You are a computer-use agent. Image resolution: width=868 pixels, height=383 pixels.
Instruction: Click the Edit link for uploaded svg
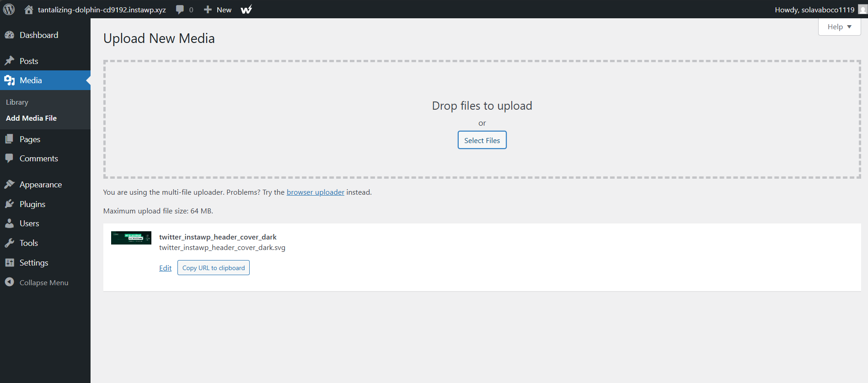165,268
